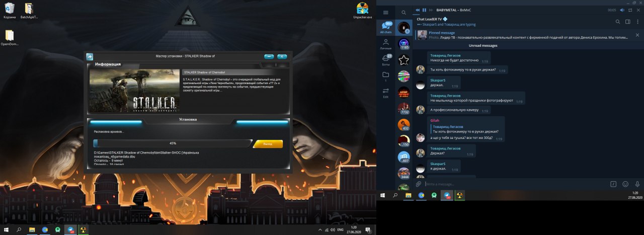The image size is (644, 235).
Task: Click the 'Распаковка архивов...' status text
Action: pyautogui.click(x=109, y=131)
